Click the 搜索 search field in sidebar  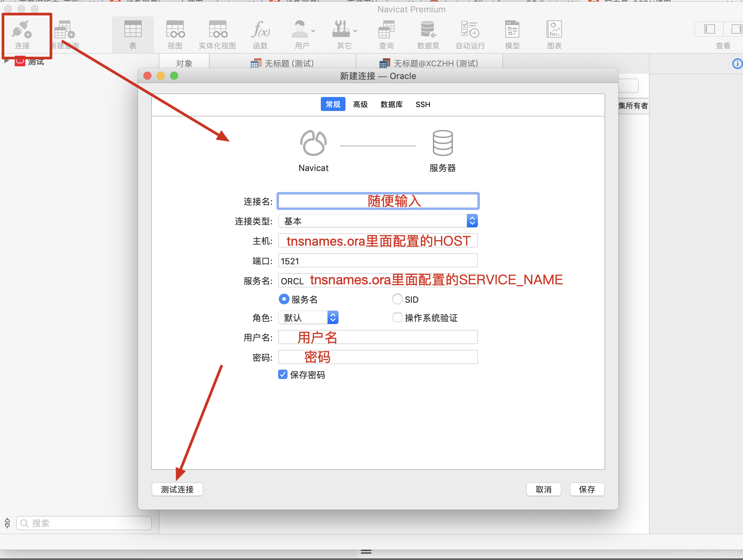click(84, 523)
